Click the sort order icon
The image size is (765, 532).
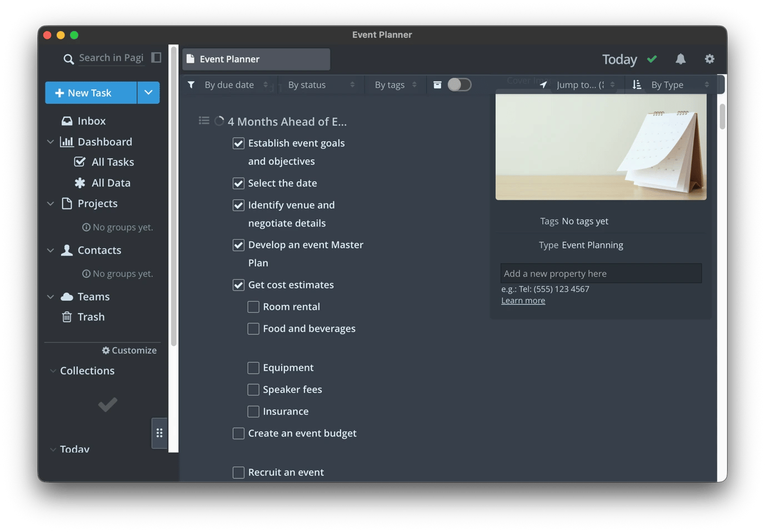pos(637,84)
